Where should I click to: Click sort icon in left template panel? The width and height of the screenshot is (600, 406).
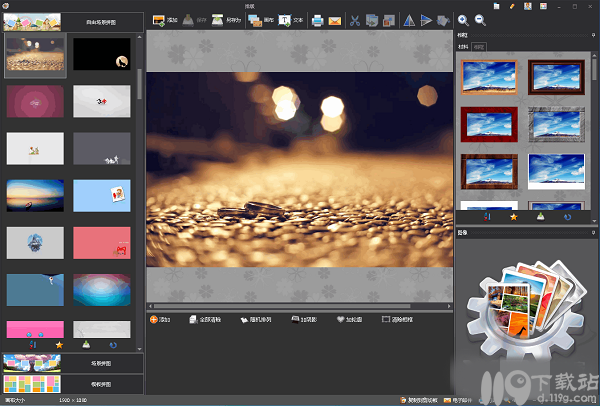point(33,345)
